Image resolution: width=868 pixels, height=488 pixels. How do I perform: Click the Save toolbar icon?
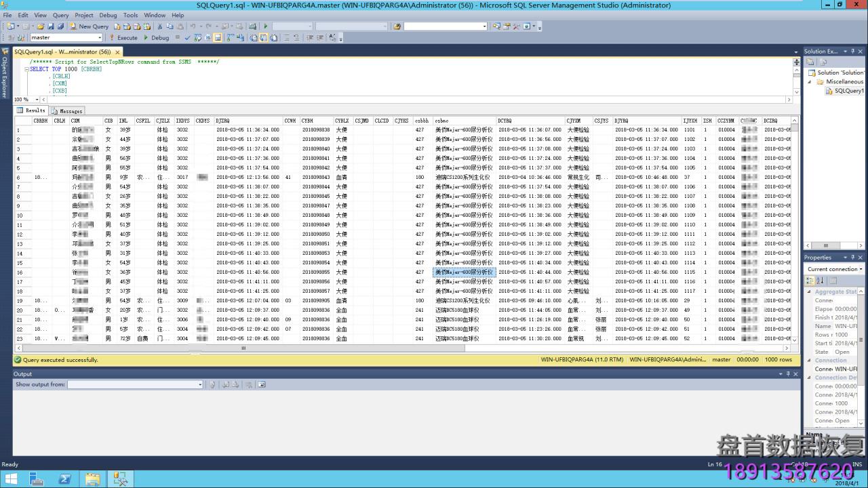pos(51,26)
